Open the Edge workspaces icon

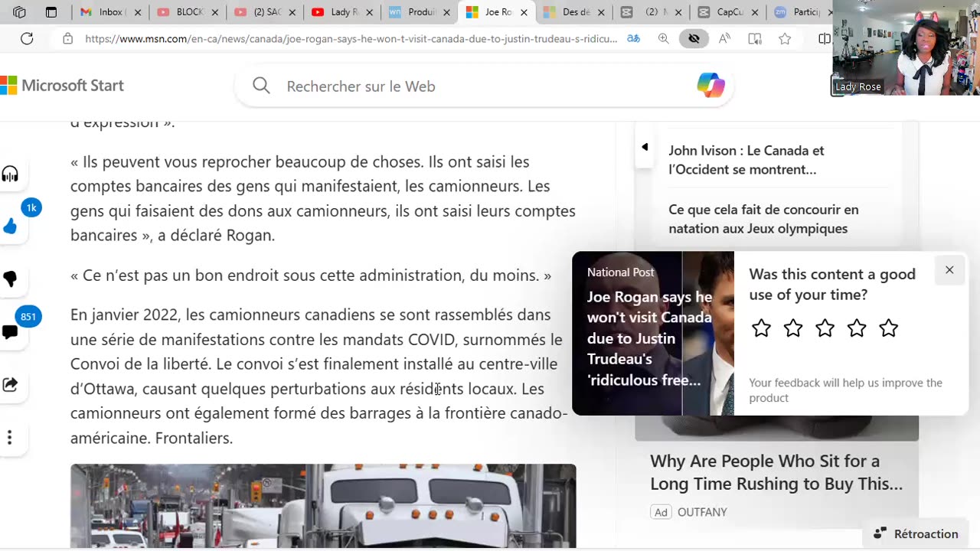(x=20, y=12)
